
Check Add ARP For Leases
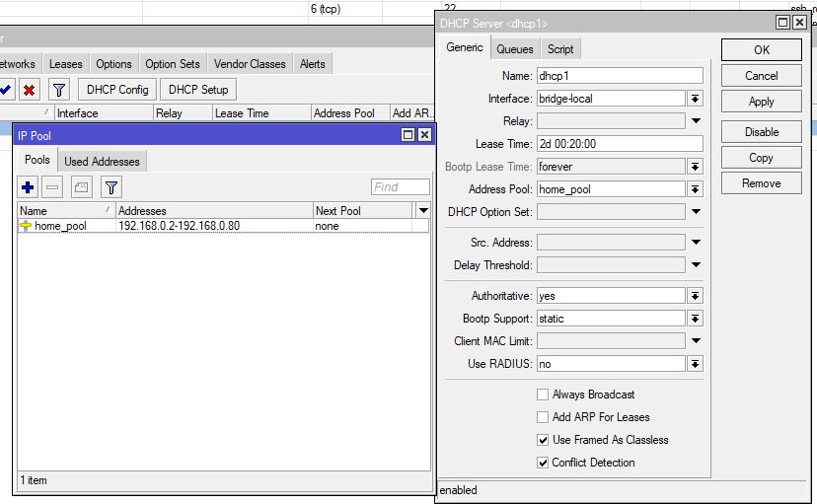click(x=543, y=417)
